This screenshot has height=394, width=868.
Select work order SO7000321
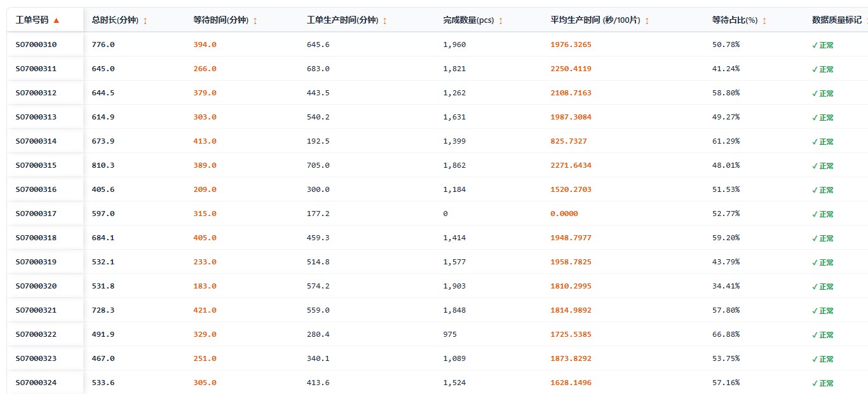tap(36, 310)
